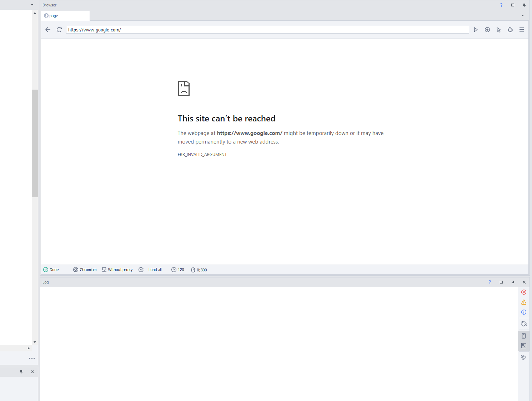Image resolution: width=532 pixels, height=401 pixels.
Task: Click the go/play arrow beside the address bar
Action: (476, 30)
